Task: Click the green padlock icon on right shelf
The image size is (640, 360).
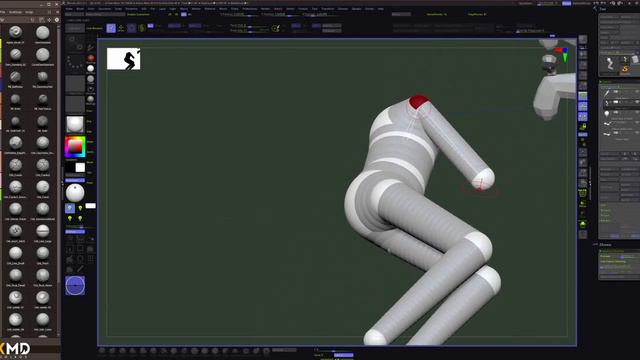Action: pos(583,127)
